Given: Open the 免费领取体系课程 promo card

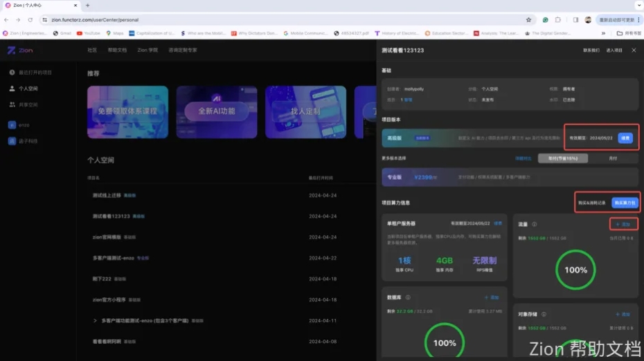Looking at the screenshot, I should click(127, 111).
